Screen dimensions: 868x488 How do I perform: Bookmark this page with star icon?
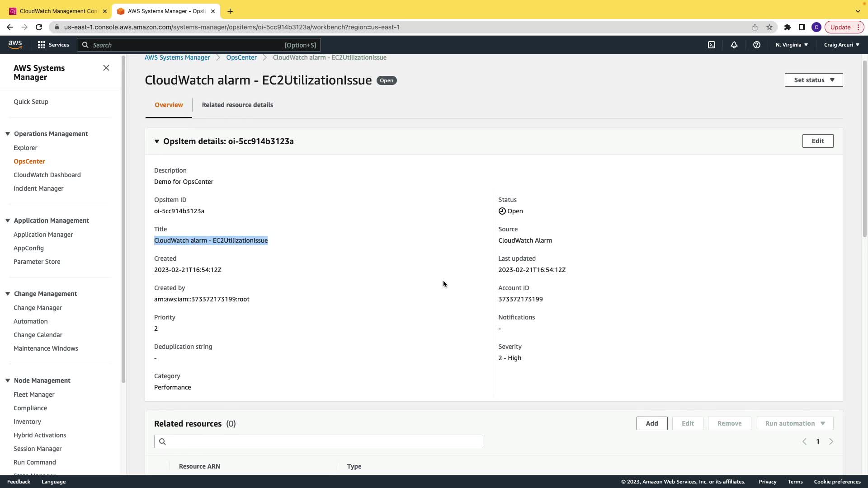[769, 27]
